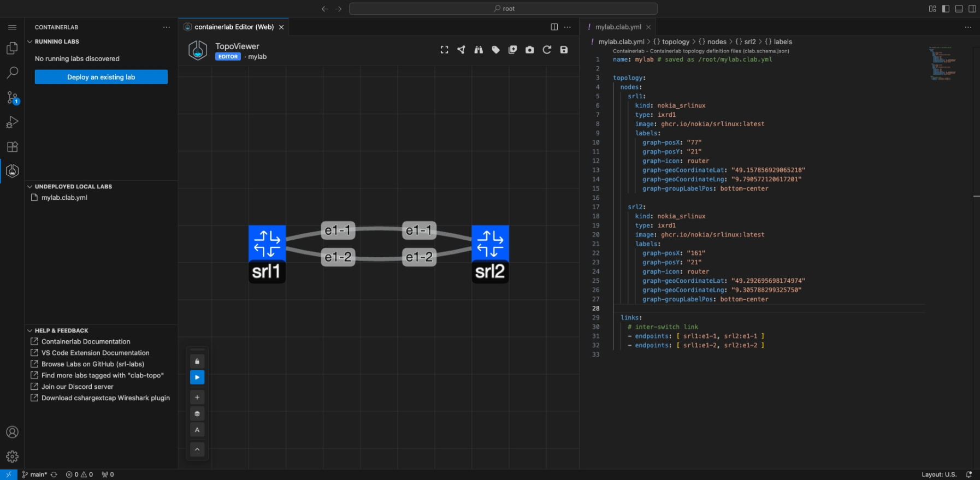Toggle the lock icon in floating panel
This screenshot has height=480, width=980.
pyautogui.click(x=197, y=361)
